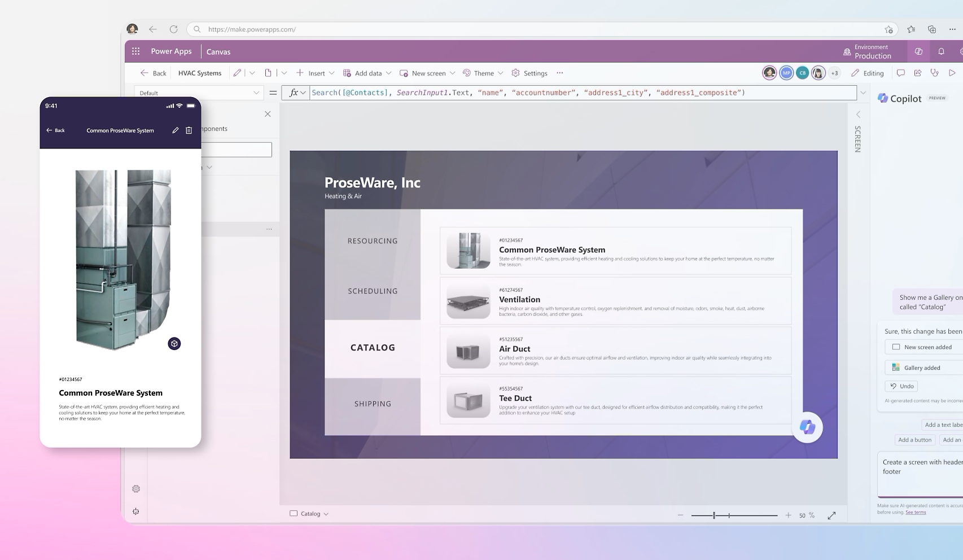Open the app launcher waffle icon
Screen dimensions: 963x560
136,51
